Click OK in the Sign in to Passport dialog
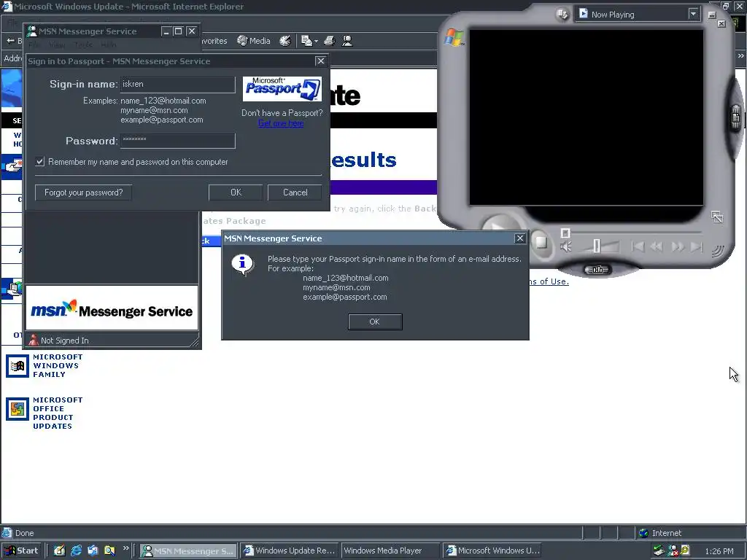This screenshot has width=747, height=560. coord(236,192)
